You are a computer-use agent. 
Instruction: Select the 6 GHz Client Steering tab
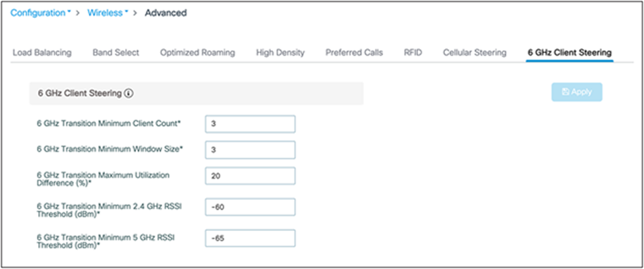click(569, 52)
